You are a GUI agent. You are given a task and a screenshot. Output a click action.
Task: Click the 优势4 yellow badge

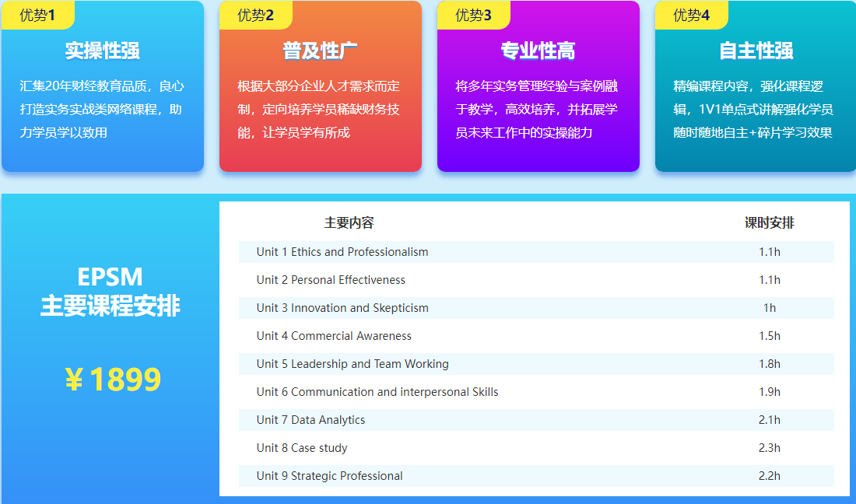(691, 15)
